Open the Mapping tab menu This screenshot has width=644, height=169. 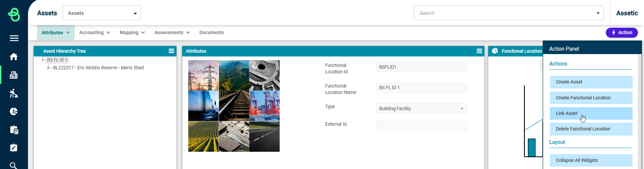(x=132, y=32)
